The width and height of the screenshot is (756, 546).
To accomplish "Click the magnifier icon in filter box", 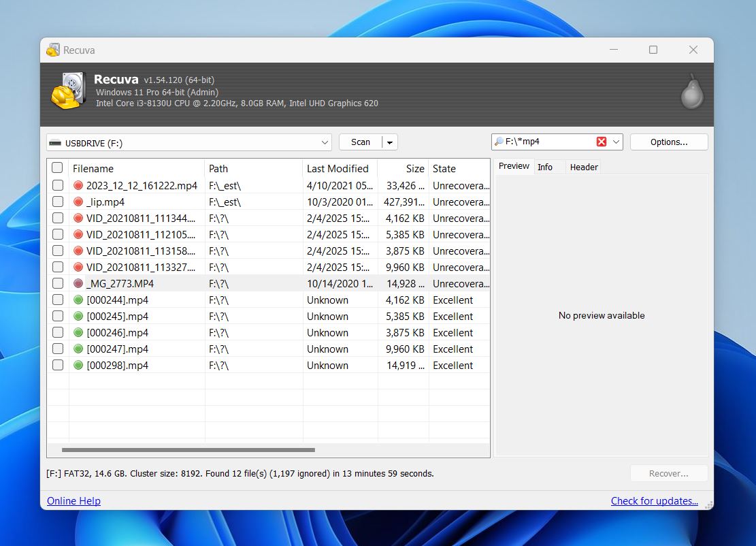I will (x=499, y=142).
